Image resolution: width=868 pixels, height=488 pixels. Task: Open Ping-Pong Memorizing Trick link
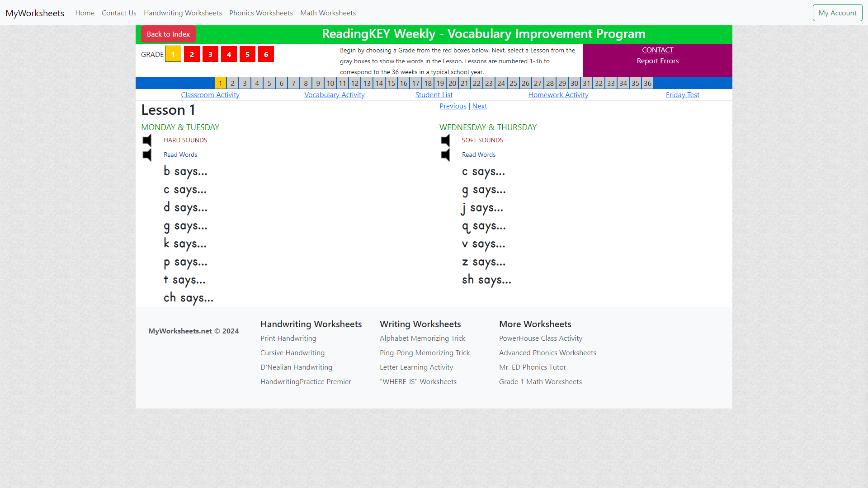click(x=425, y=353)
